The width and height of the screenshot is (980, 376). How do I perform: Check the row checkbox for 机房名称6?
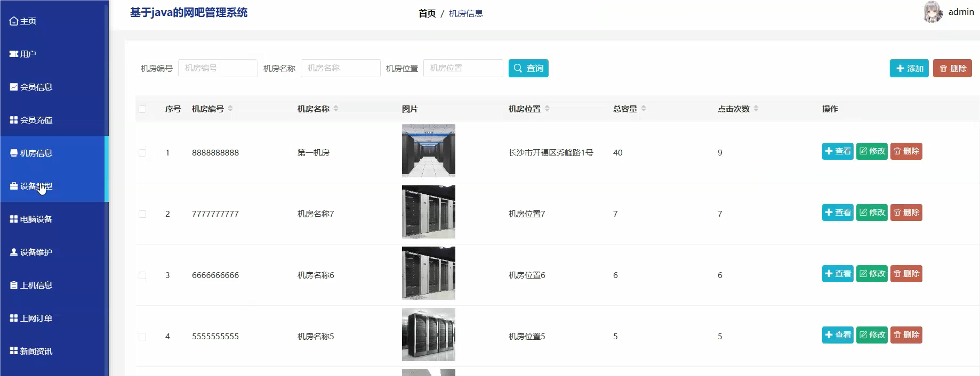click(x=142, y=275)
